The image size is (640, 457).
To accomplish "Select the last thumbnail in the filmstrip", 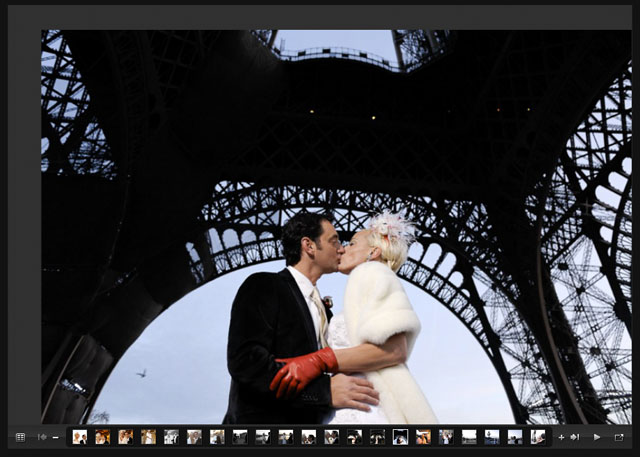I will coord(538,437).
